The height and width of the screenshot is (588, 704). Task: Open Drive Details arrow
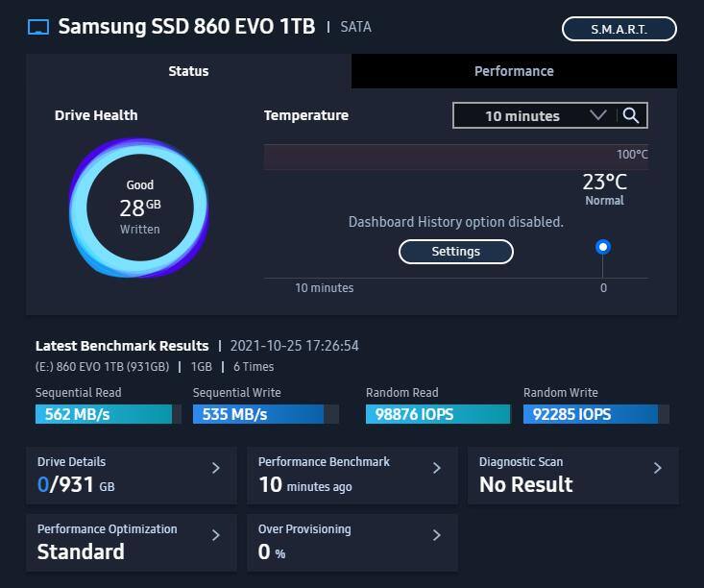tap(216, 468)
